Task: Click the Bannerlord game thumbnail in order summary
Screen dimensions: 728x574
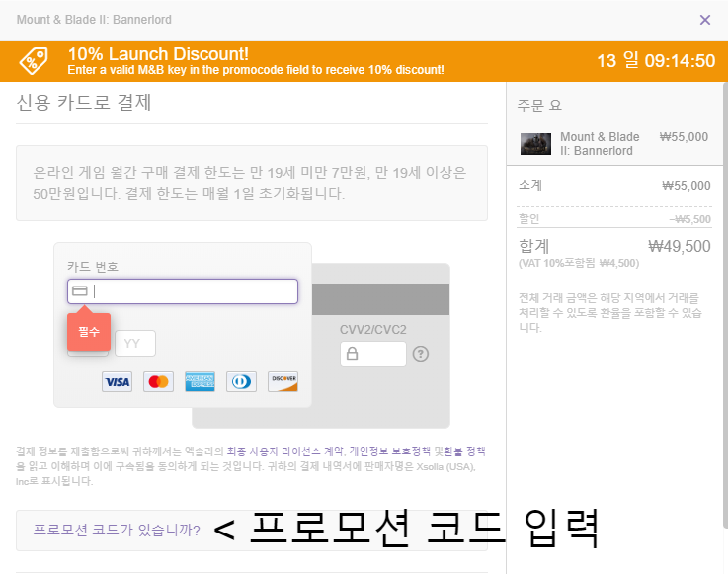Action: click(535, 144)
